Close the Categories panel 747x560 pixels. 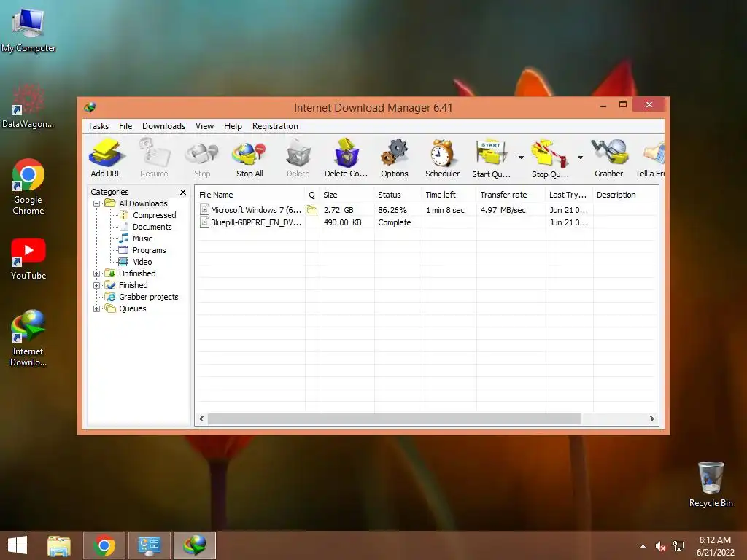[183, 192]
